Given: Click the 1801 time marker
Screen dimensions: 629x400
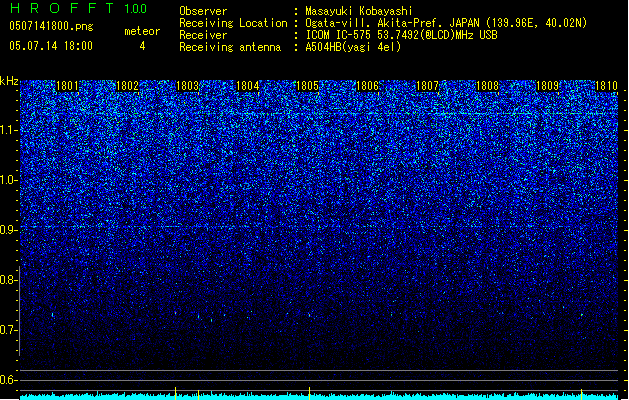Looking at the screenshot, I should 67,86.
